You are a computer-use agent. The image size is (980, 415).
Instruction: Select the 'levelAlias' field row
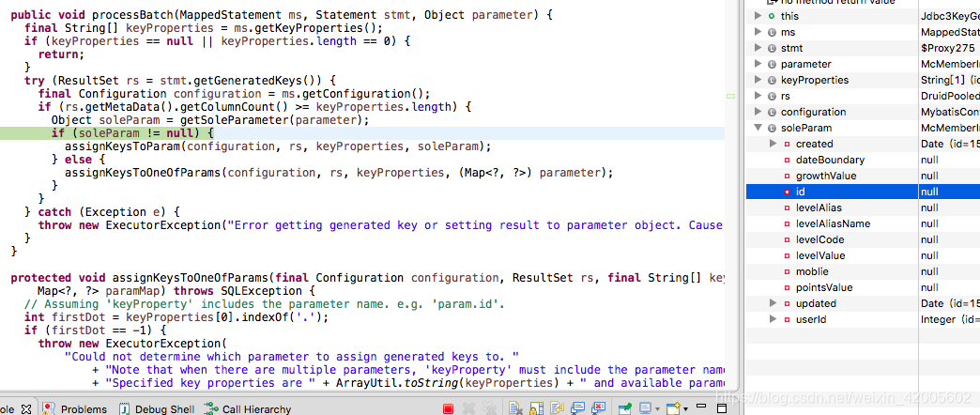[x=863, y=207]
